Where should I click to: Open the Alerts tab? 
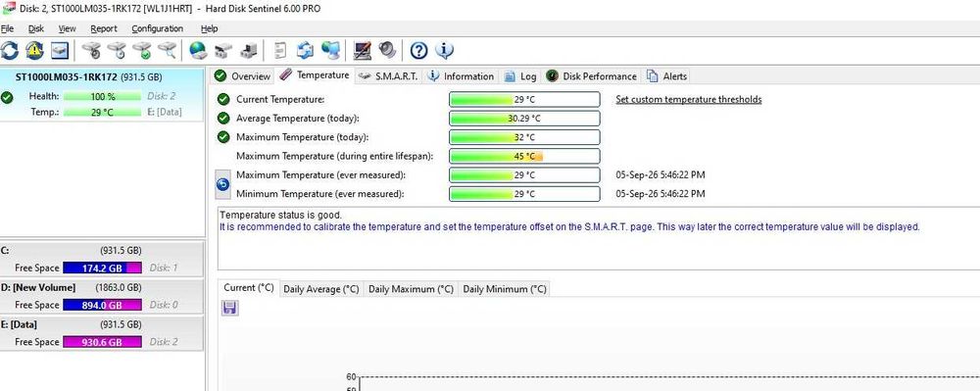(667, 76)
